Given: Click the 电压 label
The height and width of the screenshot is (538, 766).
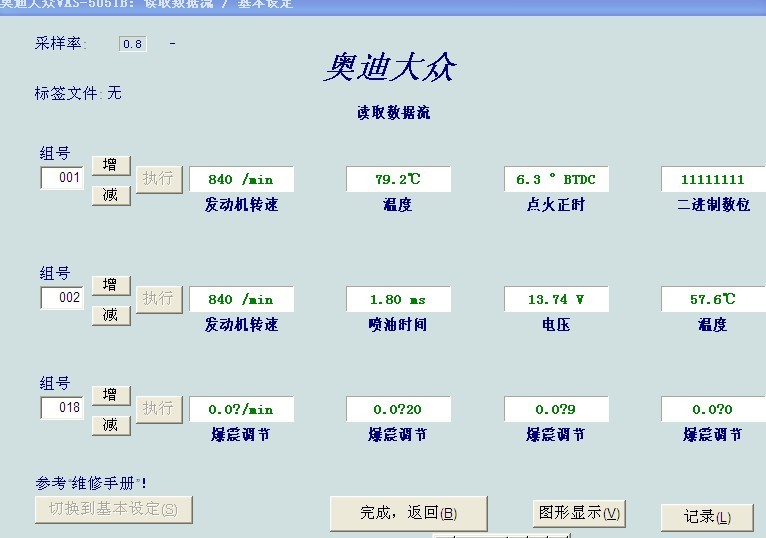Looking at the screenshot, I should pyautogui.click(x=556, y=324).
